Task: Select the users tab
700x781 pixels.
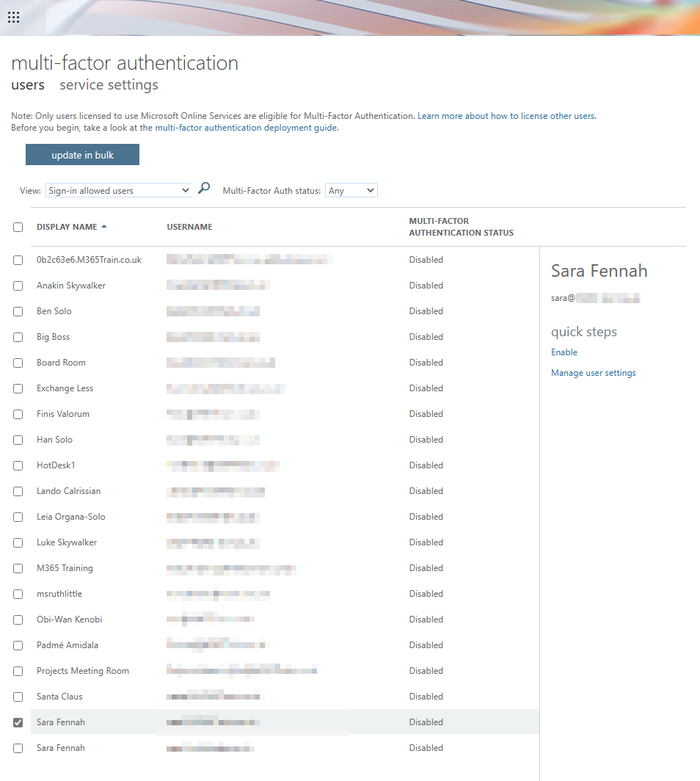Action: pyautogui.click(x=28, y=85)
